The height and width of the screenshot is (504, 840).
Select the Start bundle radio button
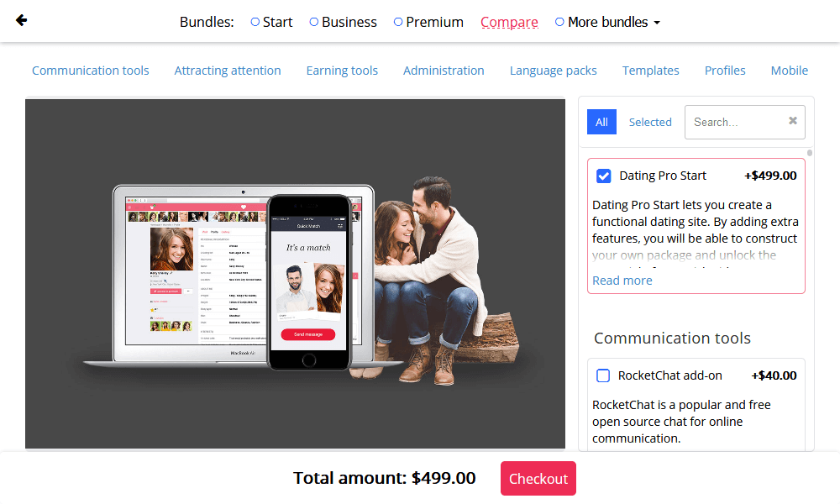255,22
